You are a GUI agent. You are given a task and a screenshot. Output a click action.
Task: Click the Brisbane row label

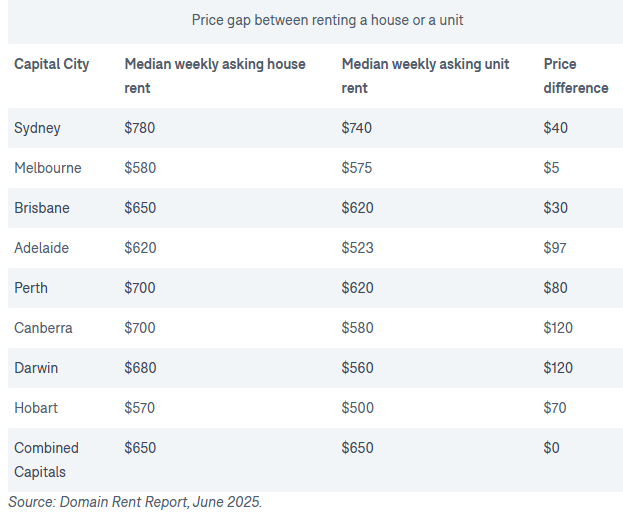pos(42,208)
